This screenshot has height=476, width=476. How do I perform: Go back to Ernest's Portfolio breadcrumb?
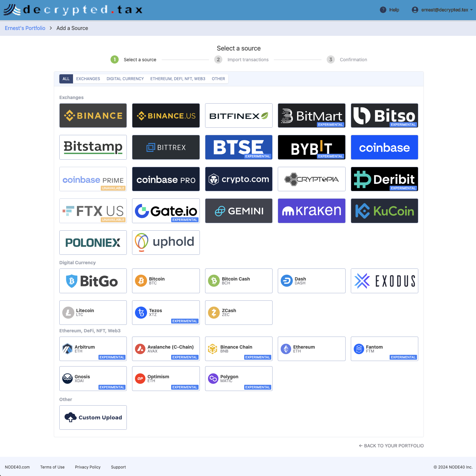click(25, 28)
